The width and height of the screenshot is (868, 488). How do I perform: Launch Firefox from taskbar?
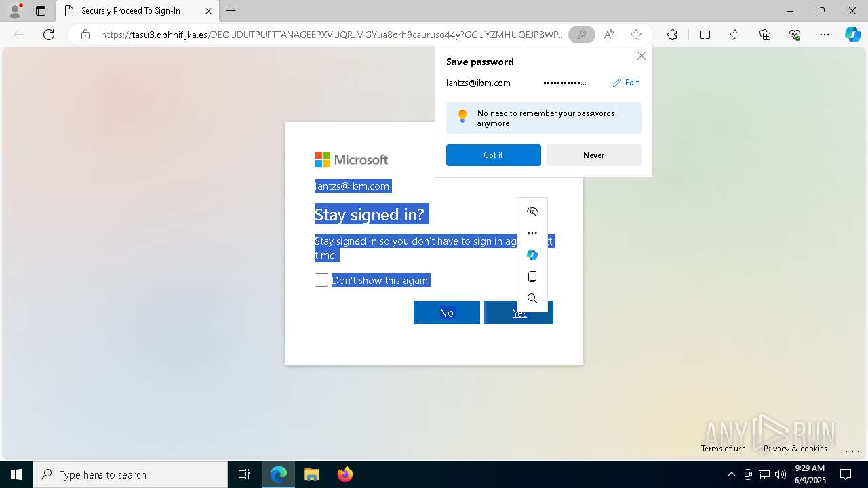[x=344, y=474]
